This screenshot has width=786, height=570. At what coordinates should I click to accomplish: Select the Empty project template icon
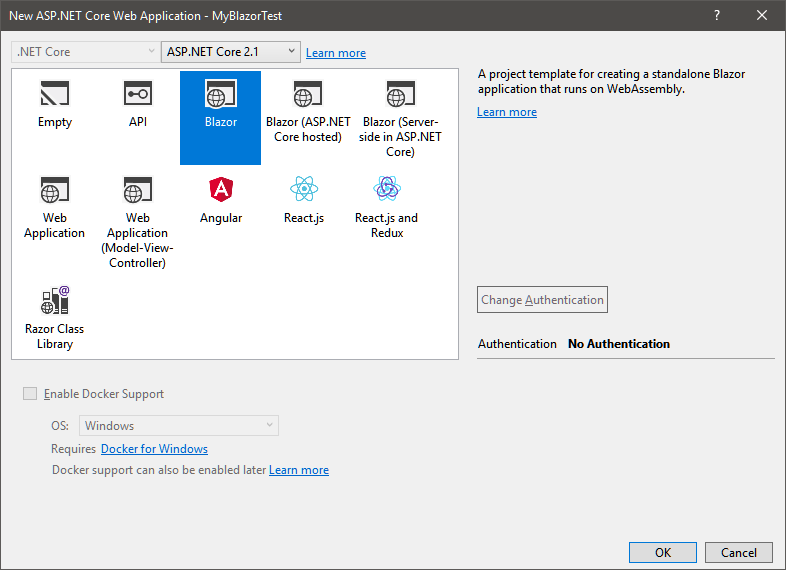(55, 94)
